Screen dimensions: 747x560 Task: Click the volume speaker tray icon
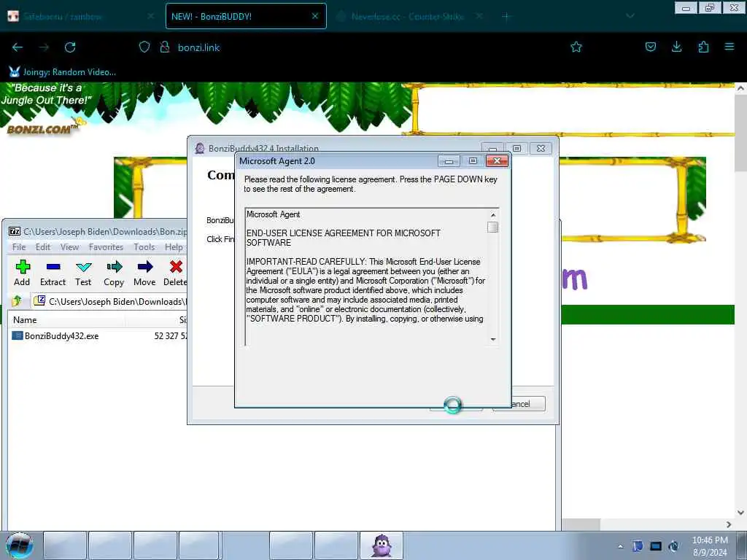click(673, 546)
